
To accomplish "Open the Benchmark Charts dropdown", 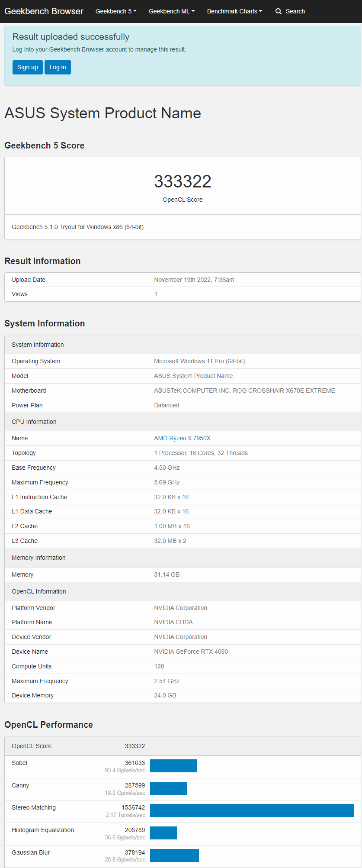I will coord(235,11).
